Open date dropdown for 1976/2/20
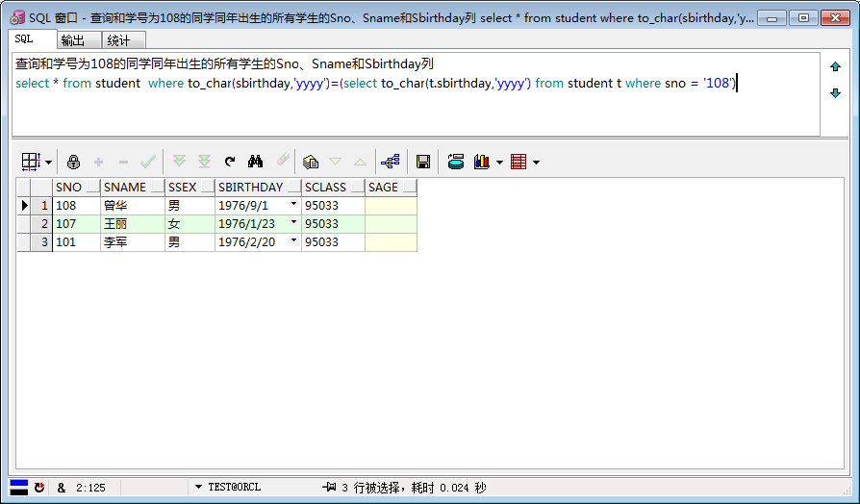This screenshot has width=860, height=504. point(294,240)
